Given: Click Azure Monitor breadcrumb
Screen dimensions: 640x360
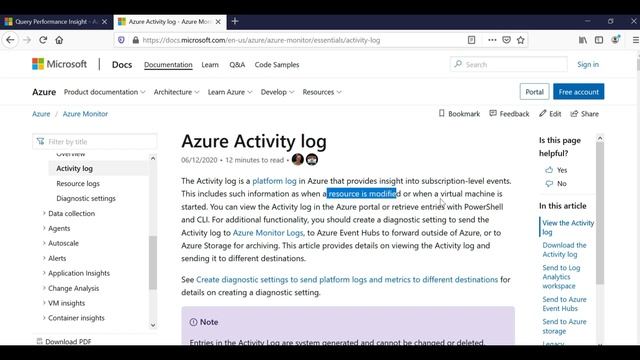Looking at the screenshot, I should (85, 114).
